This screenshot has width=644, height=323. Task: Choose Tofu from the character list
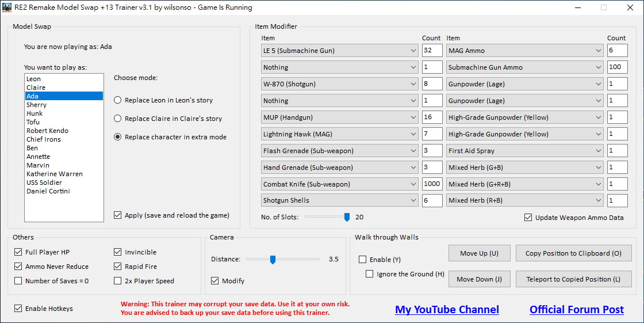pos(33,122)
